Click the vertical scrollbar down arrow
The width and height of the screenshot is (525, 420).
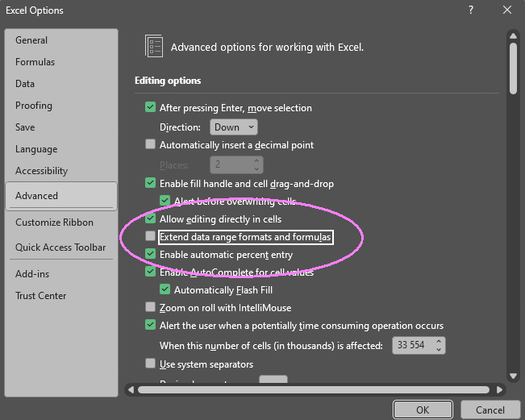[513, 376]
